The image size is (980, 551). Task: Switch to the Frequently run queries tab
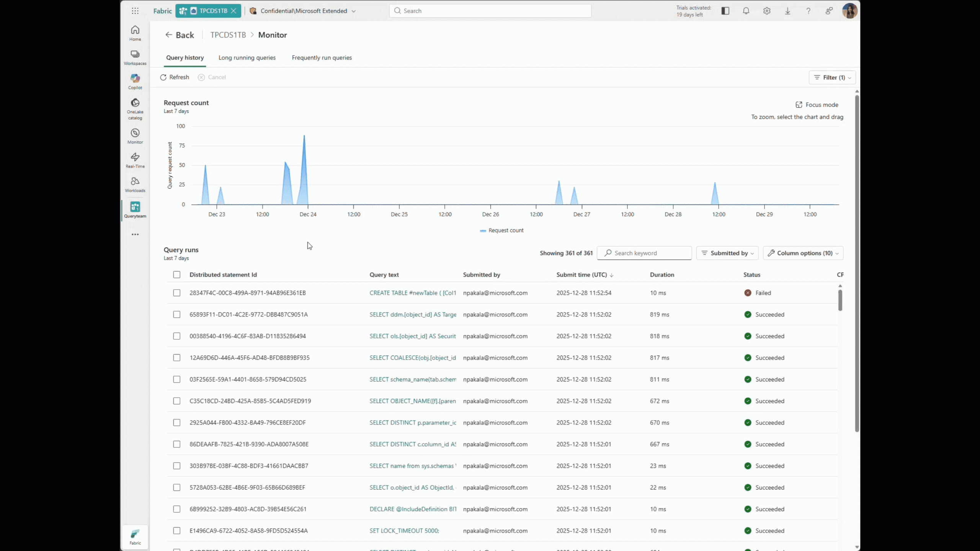(x=322, y=57)
